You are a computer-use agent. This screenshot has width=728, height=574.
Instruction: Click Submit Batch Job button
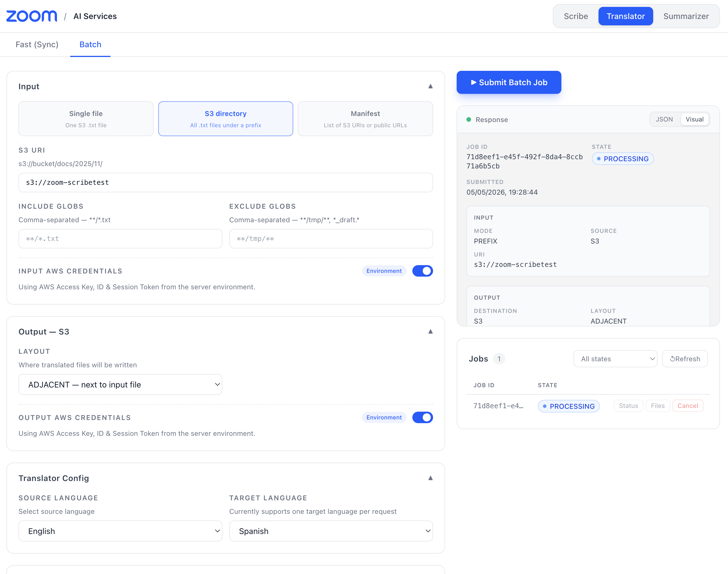tap(509, 82)
